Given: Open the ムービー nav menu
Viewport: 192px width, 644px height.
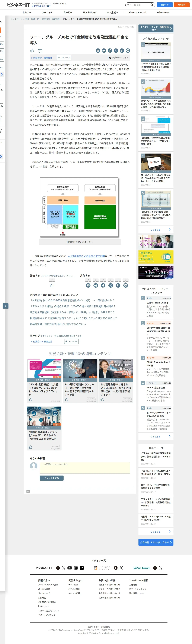Looking at the screenshot, I should tap(68, 12).
